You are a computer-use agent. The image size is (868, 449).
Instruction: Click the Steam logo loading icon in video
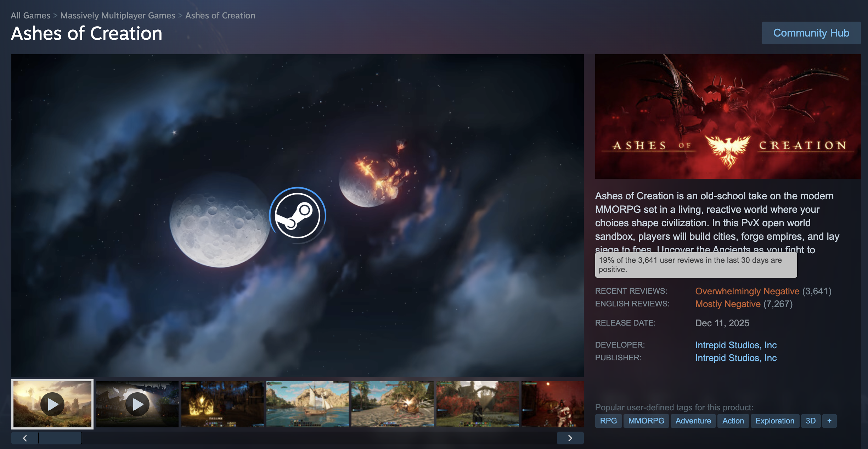[298, 215]
